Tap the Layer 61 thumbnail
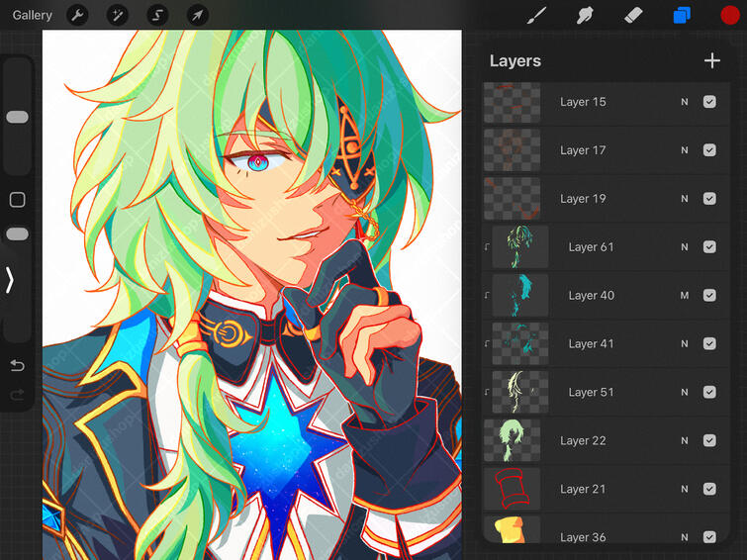 click(x=520, y=247)
